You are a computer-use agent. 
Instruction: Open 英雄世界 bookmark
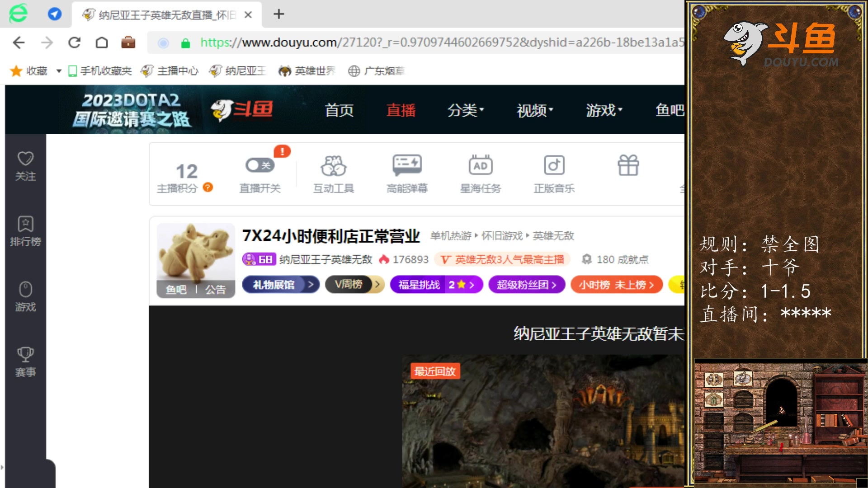[x=307, y=71]
